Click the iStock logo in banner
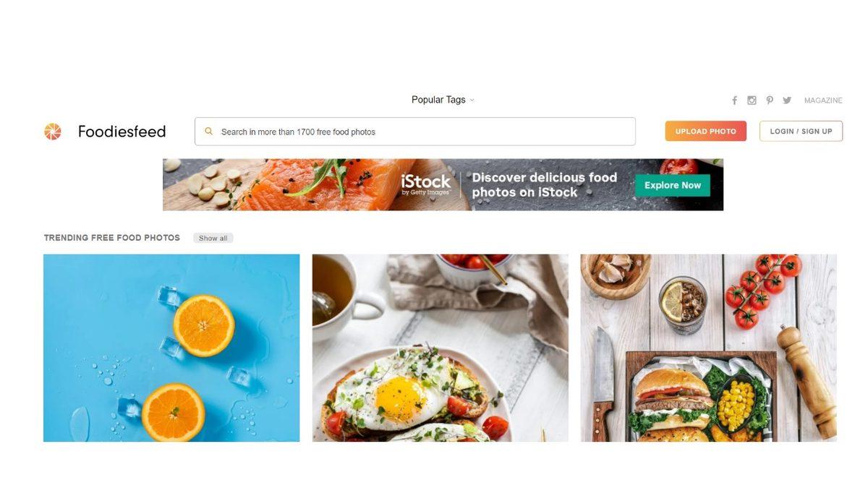The width and height of the screenshot is (868, 488). coord(426,184)
